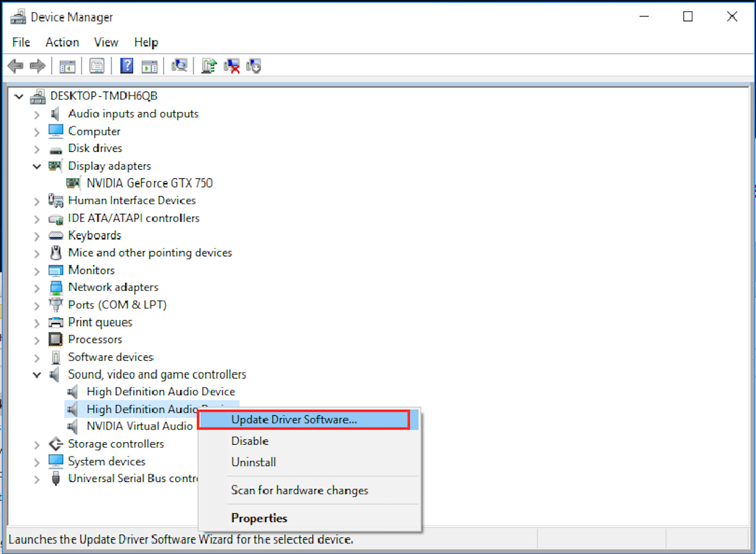
Task: Click the Show/Hide console tree icon
Action: [x=67, y=66]
